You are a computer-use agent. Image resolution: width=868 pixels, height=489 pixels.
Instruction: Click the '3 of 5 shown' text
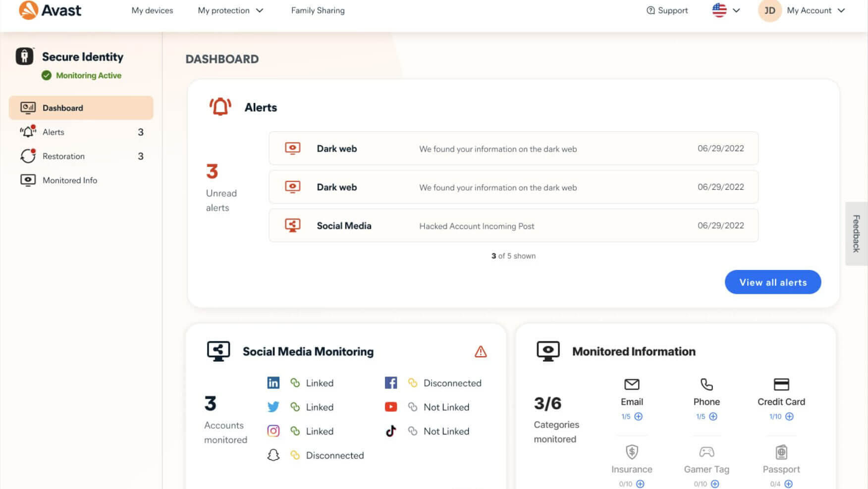tap(513, 256)
